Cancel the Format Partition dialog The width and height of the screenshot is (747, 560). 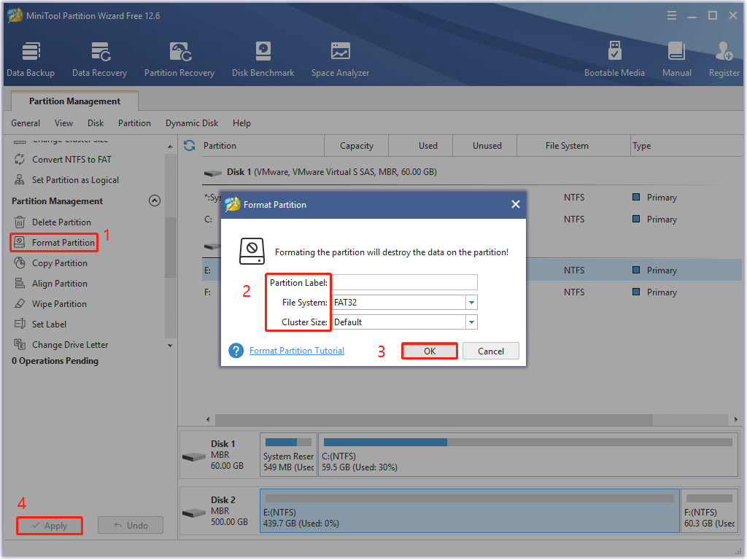491,351
